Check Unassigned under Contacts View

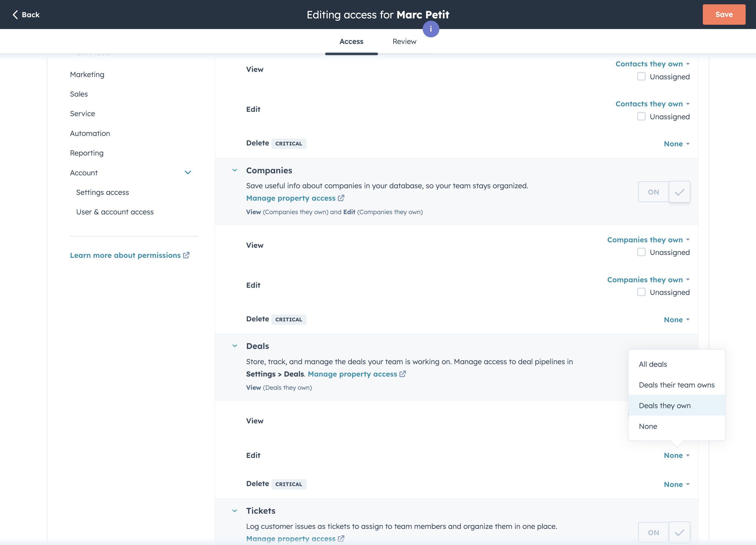[641, 77]
